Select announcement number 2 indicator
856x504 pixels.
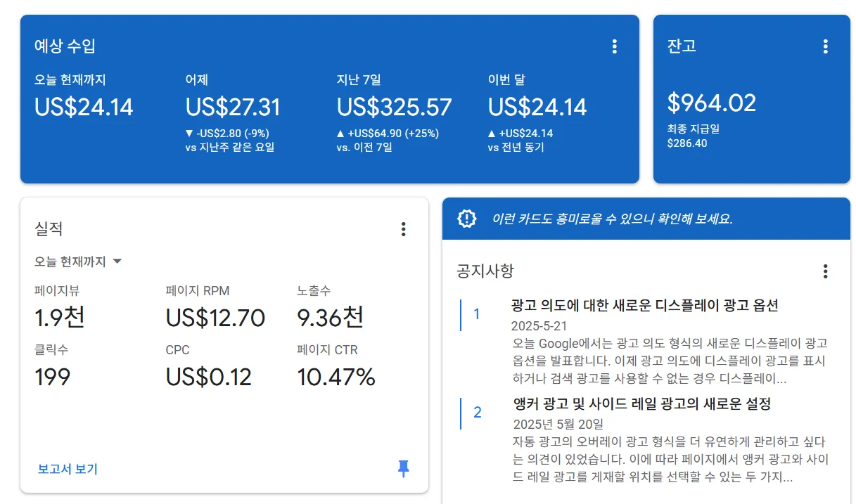click(477, 413)
